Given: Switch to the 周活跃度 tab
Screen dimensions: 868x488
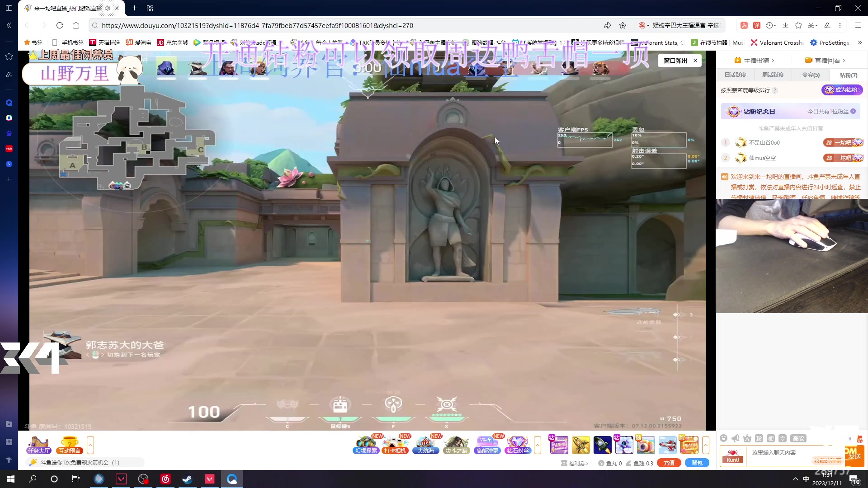Looking at the screenshot, I should (773, 75).
